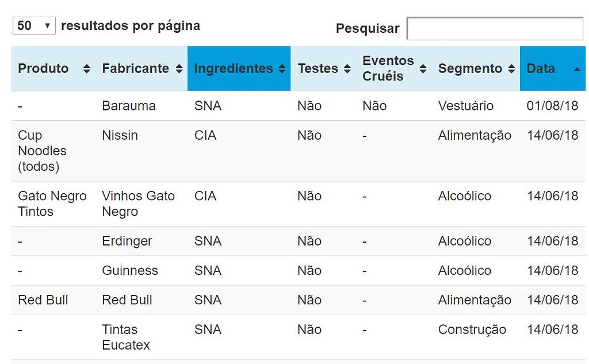Click sort arrows icon beside Fabricante

(x=179, y=69)
